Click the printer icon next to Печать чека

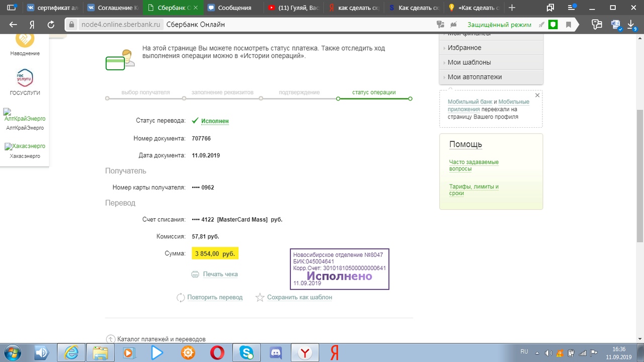tap(195, 275)
